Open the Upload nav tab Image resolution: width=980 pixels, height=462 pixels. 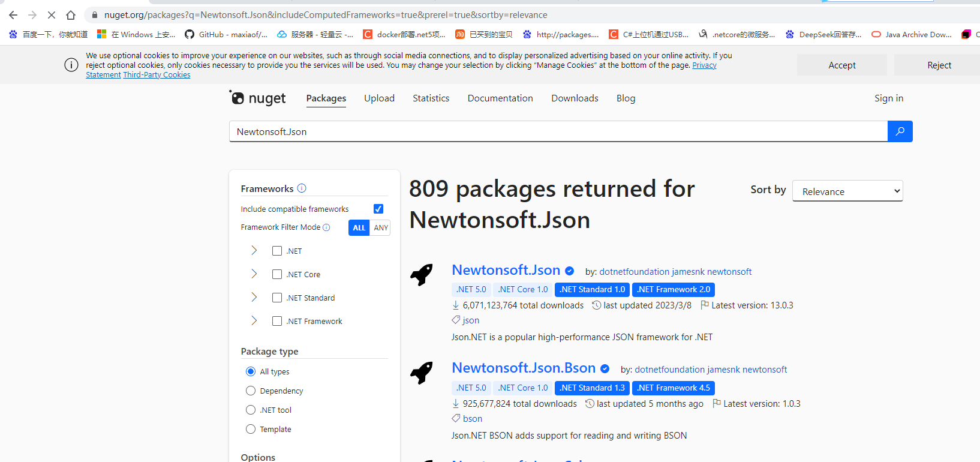coord(379,98)
